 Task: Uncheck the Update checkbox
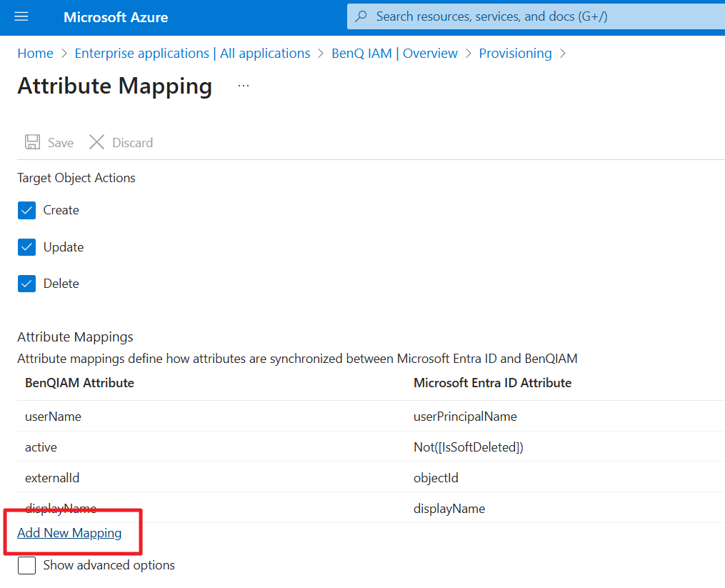(x=27, y=247)
